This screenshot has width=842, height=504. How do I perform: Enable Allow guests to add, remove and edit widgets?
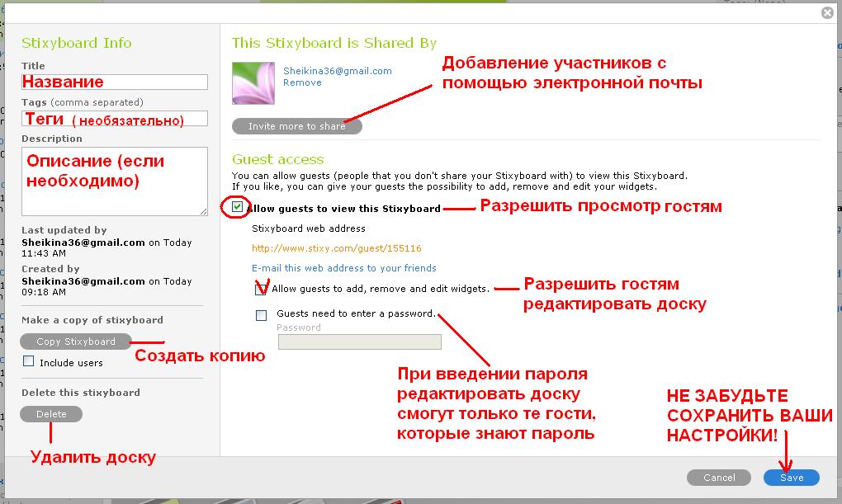pyautogui.click(x=261, y=290)
